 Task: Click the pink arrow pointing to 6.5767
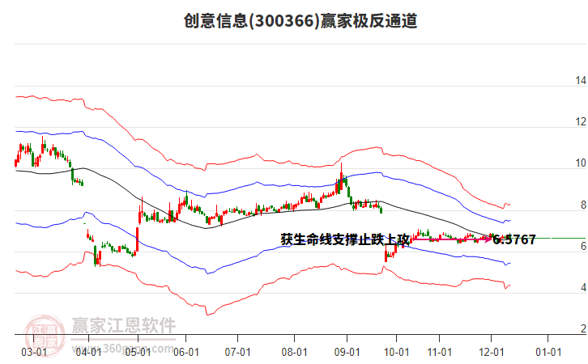(x=452, y=239)
